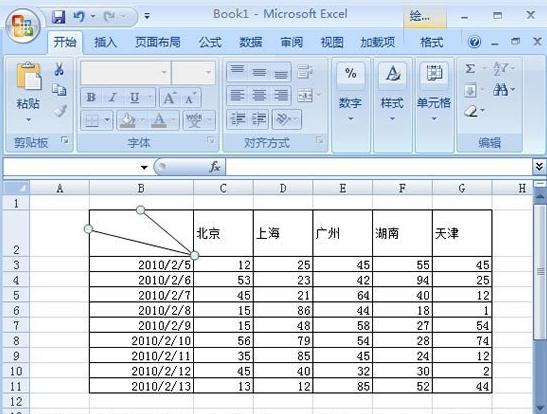
Task: Customize the Quick Access Toolbar
Action: 147,16
